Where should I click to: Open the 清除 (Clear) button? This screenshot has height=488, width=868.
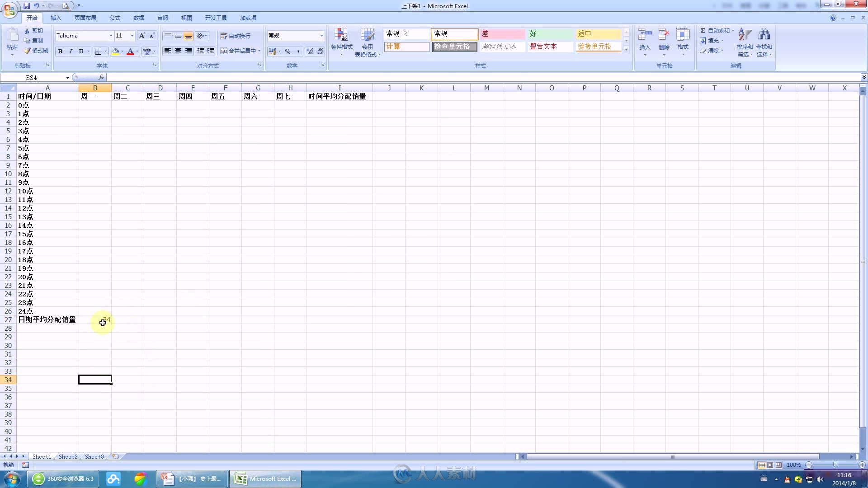click(712, 51)
